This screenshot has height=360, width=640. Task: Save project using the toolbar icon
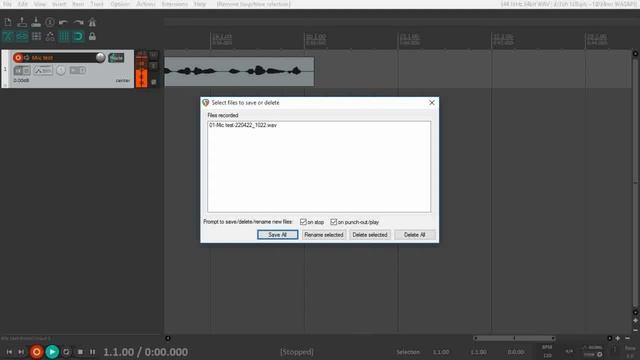coord(36,22)
